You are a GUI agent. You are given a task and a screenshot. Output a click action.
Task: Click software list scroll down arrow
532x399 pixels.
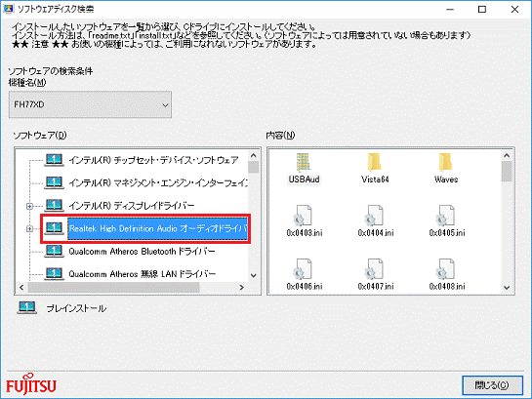pyautogui.click(x=254, y=276)
